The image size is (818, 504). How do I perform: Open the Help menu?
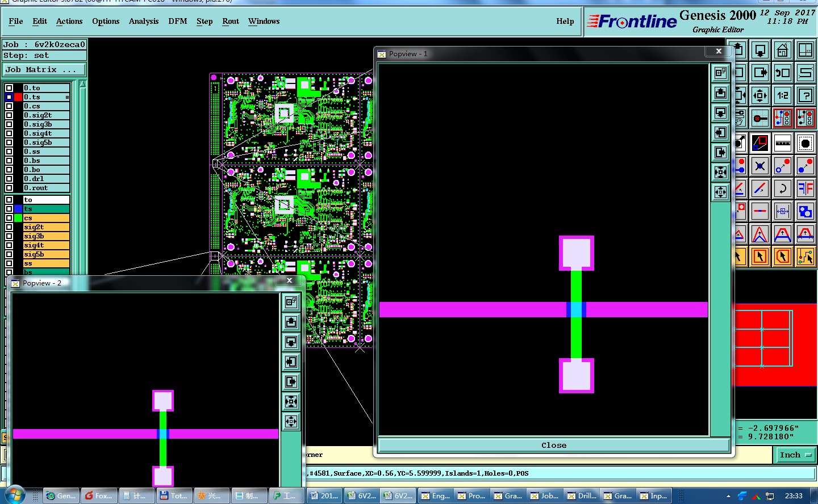pos(565,22)
